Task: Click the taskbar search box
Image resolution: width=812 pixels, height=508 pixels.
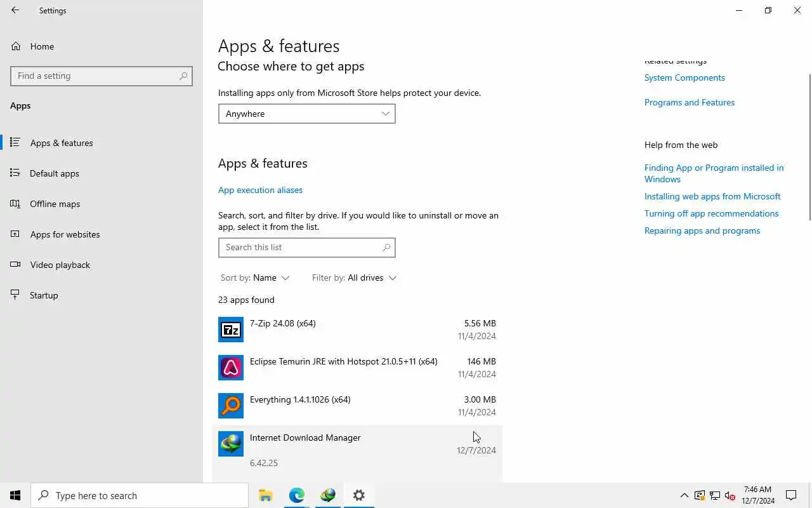Action: point(140,495)
